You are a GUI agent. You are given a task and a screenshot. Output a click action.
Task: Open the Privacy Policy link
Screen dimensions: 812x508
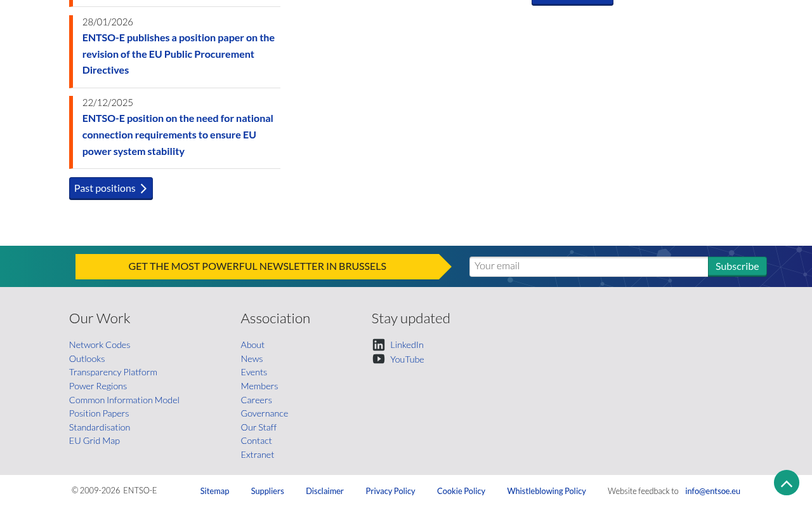tap(390, 491)
